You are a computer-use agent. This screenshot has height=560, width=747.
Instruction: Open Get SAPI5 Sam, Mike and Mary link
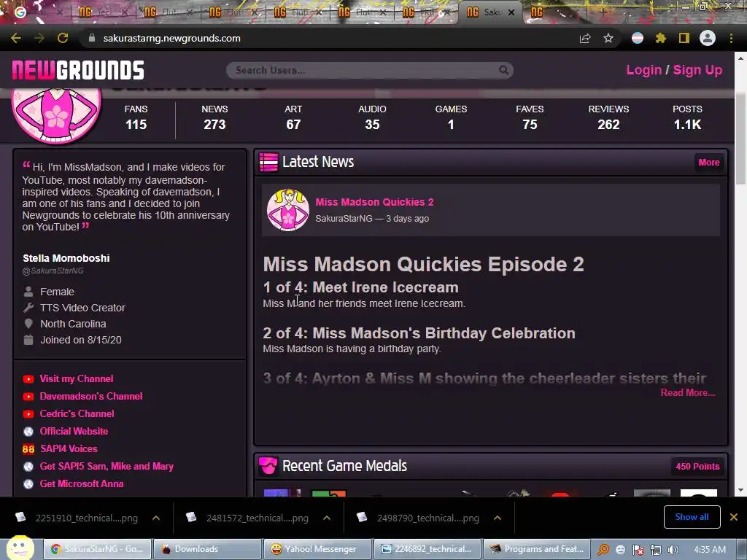(x=107, y=466)
